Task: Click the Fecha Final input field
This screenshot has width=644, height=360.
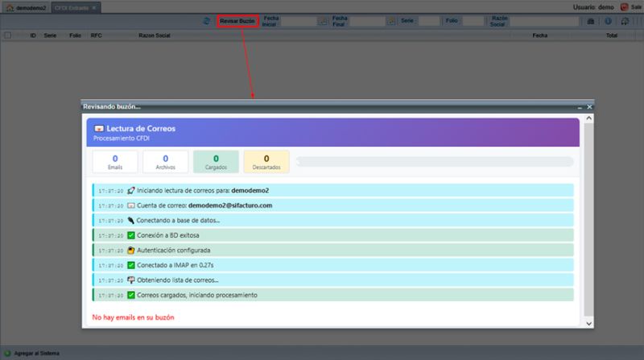Action: coord(368,21)
